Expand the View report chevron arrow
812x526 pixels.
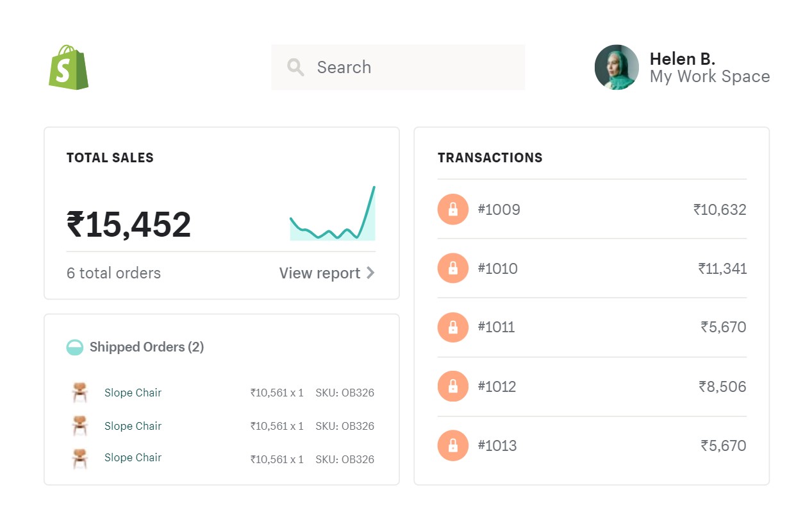370,273
